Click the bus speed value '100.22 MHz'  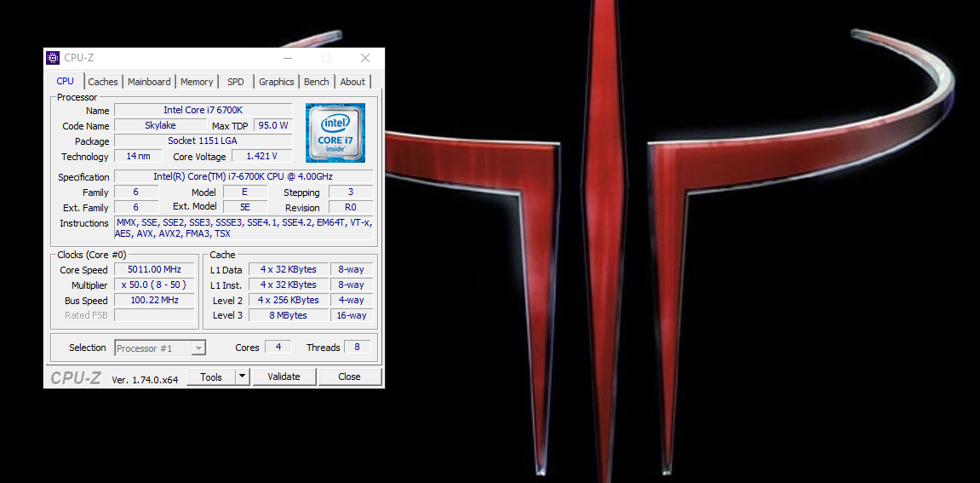[154, 301]
